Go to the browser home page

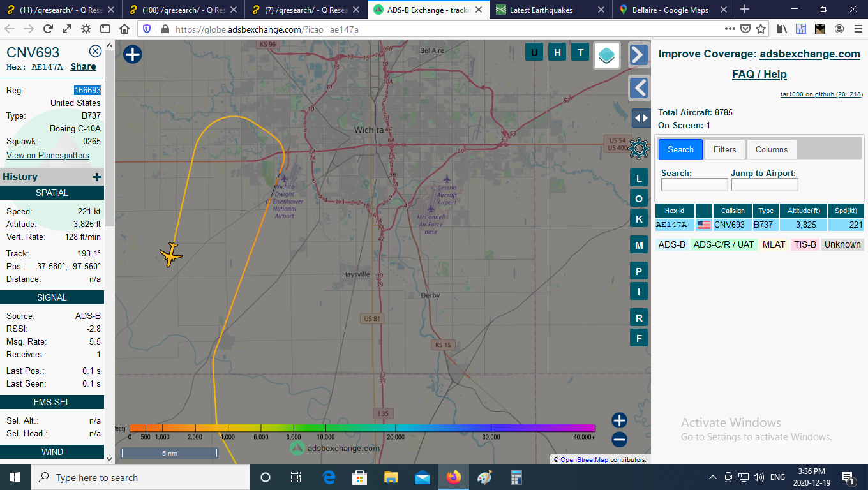point(124,29)
